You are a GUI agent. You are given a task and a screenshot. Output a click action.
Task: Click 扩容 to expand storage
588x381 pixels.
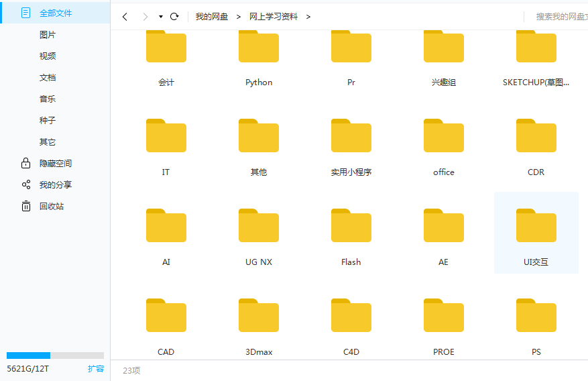96,368
